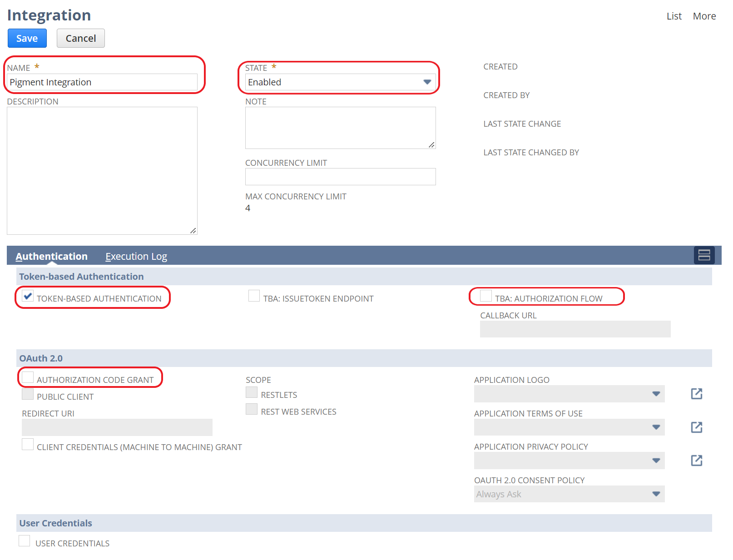Click the OAuth 2.0 section header
The height and width of the screenshot is (560, 733).
click(x=364, y=358)
